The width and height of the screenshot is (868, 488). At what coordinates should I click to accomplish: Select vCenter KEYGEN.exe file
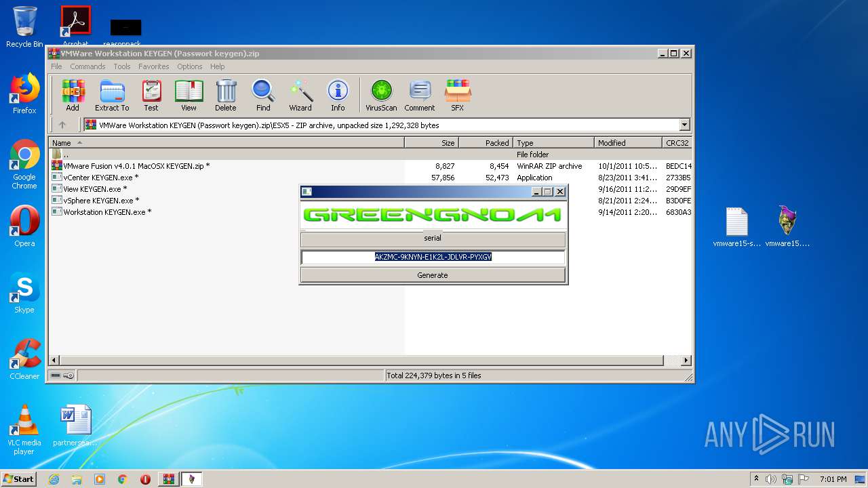(371, 178)
